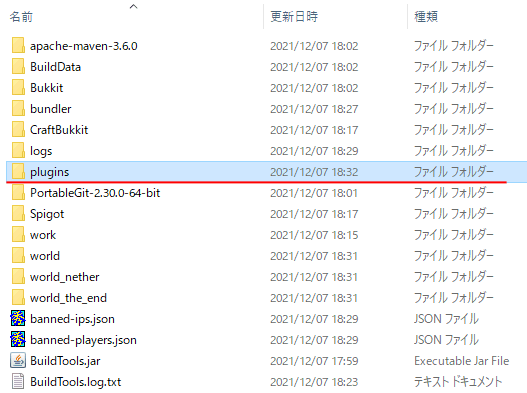
Task: Click JSON ファイル type of banned-ips.json
Action: [446, 319]
